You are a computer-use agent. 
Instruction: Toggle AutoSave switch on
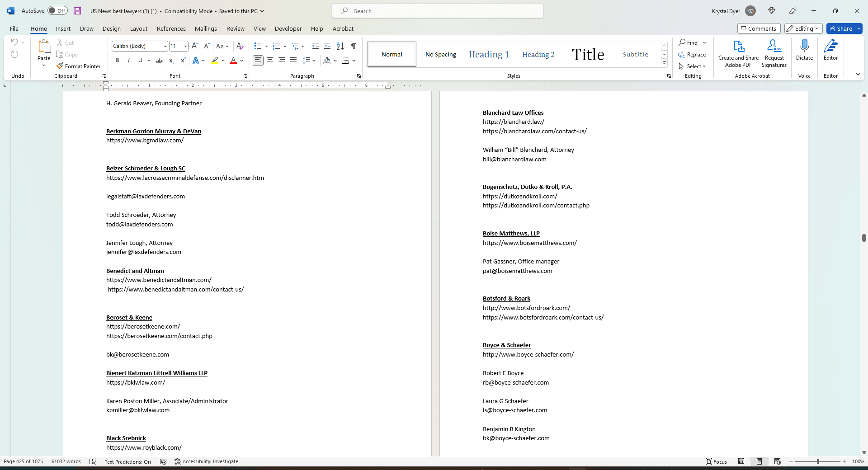click(57, 11)
